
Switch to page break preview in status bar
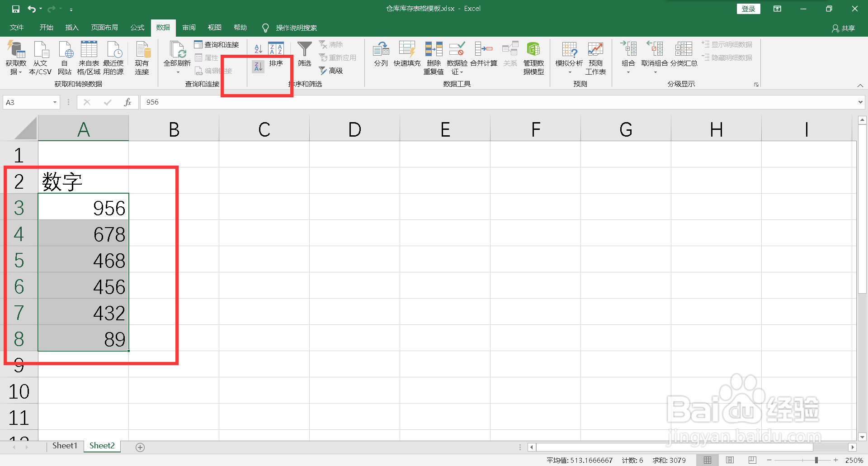752,460
